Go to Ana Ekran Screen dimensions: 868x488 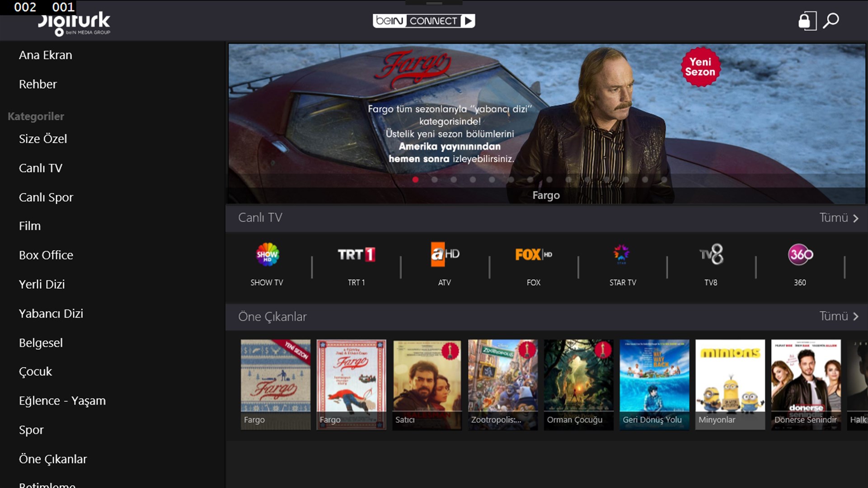[46, 55]
